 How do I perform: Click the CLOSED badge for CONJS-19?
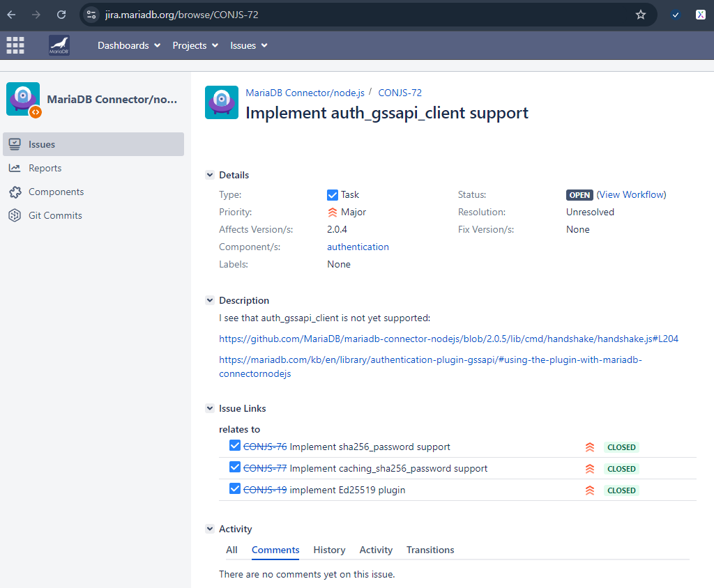621,490
